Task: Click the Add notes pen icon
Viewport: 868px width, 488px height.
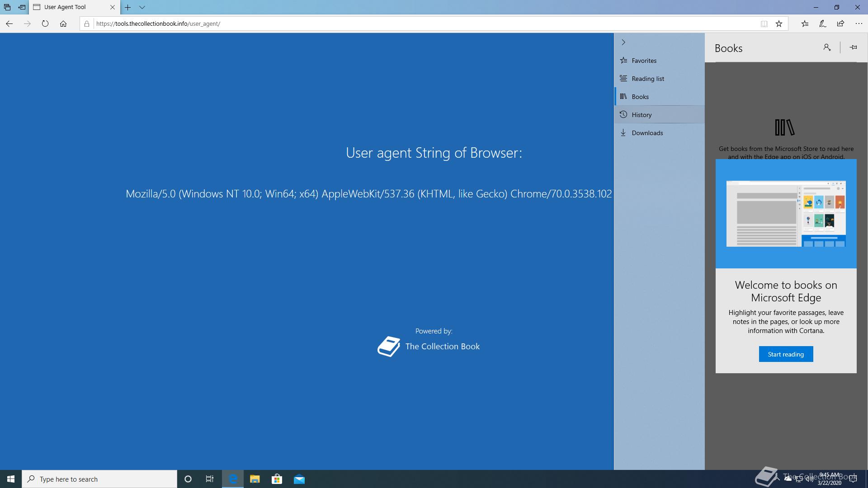Action: [823, 23]
